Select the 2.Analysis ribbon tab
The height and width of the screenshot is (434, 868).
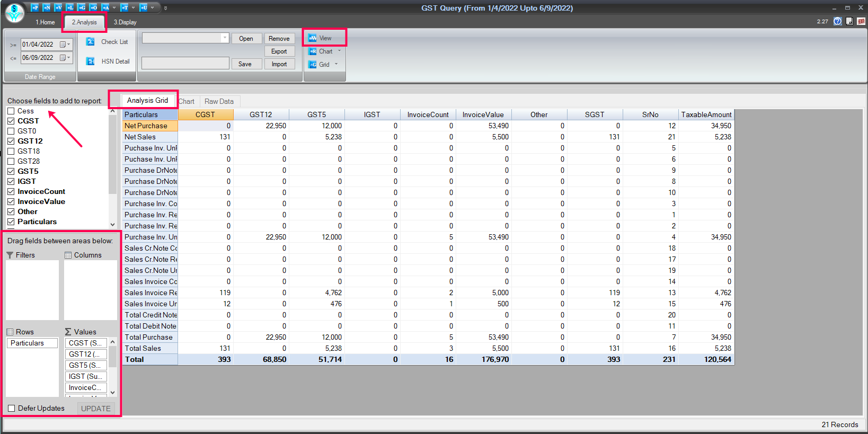pyautogui.click(x=84, y=22)
